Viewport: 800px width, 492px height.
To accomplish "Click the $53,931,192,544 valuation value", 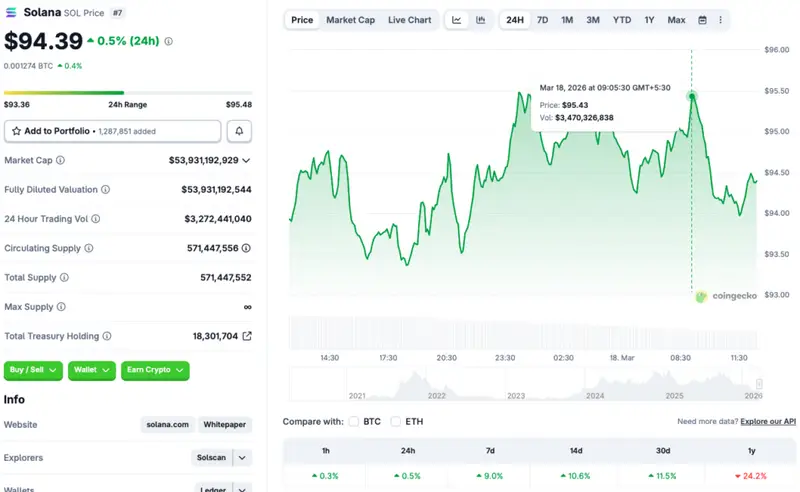I will tap(216, 189).
